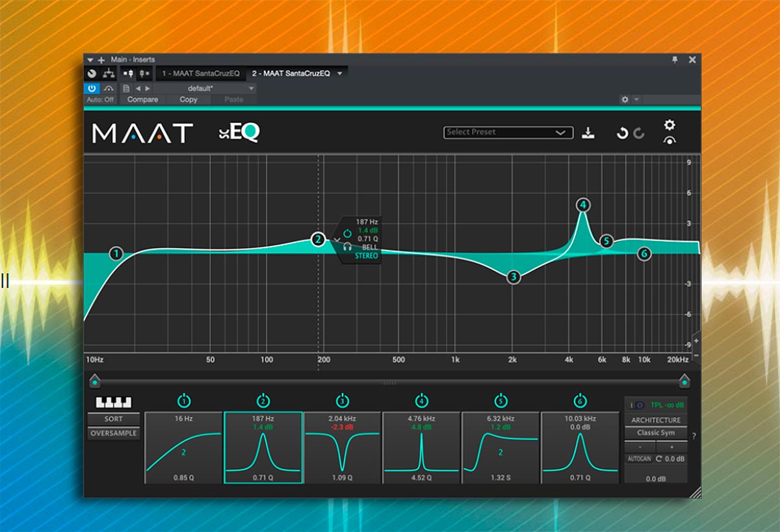Click the left range slider handle

coord(95,380)
